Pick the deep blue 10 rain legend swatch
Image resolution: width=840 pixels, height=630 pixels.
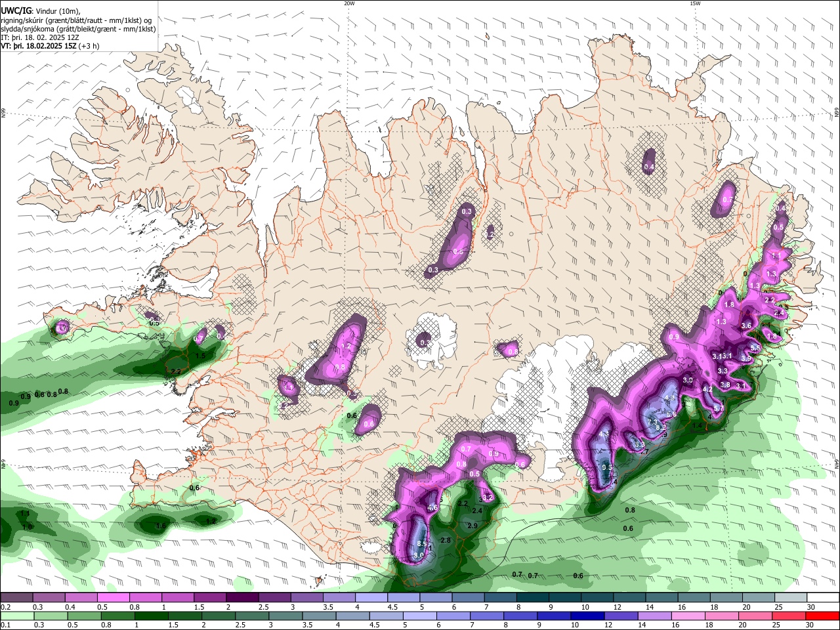point(588,616)
